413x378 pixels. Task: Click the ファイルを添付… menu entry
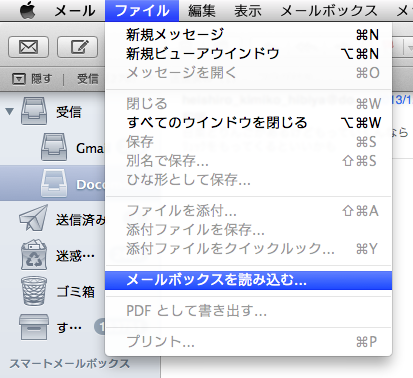coord(248,211)
